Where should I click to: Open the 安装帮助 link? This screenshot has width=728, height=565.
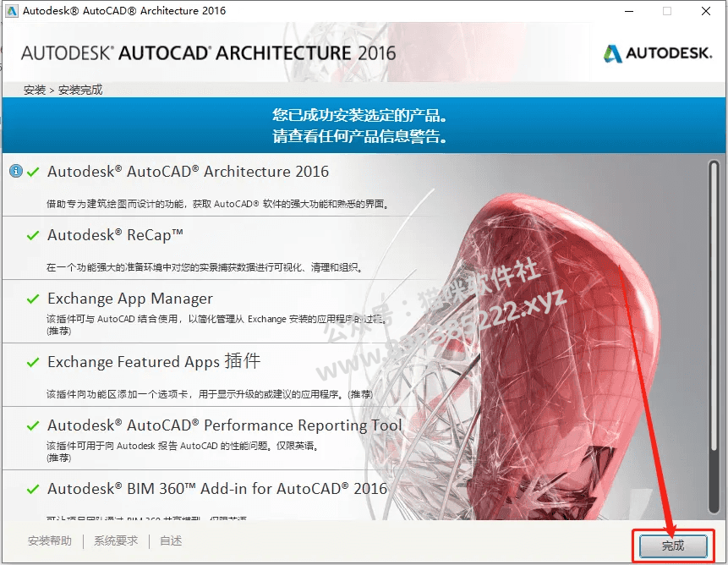[50, 540]
